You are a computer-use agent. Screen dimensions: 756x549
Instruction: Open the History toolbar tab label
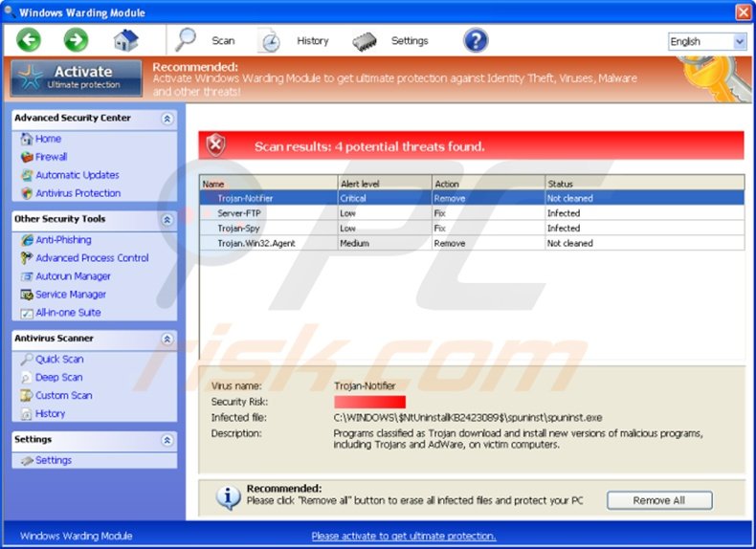312,41
